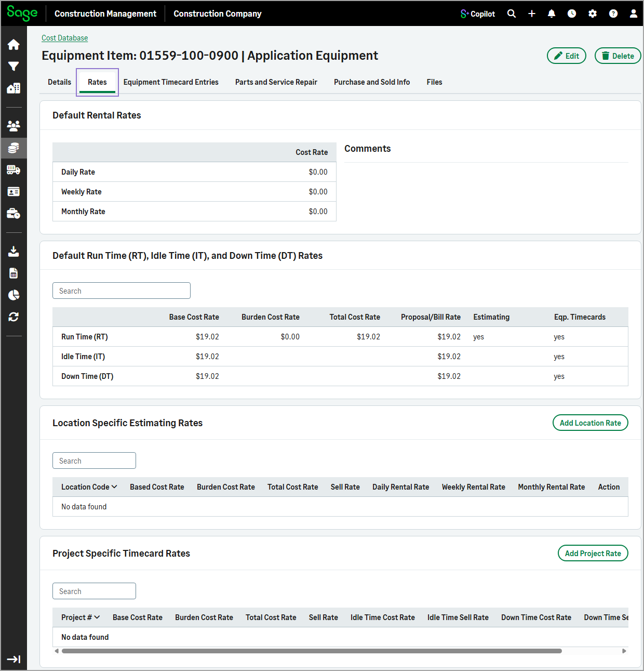Click search field in Project Specific rates
Viewport: 644px width, 671px height.
coord(94,591)
